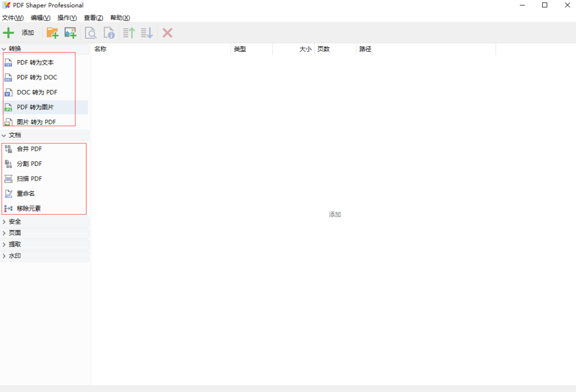Expand the 水印 section
Viewport: 576px width, 392px height.
[x=14, y=255]
